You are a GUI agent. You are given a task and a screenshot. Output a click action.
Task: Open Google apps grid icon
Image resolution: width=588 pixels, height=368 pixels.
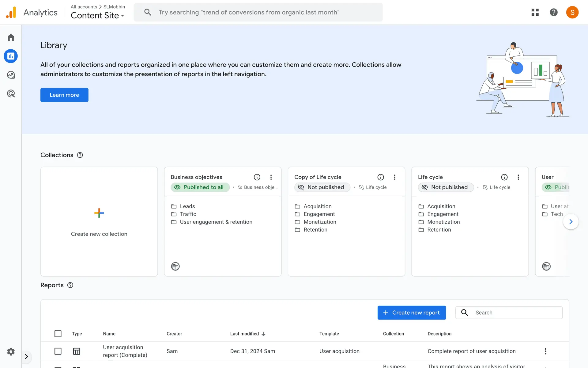coord(535,12)
